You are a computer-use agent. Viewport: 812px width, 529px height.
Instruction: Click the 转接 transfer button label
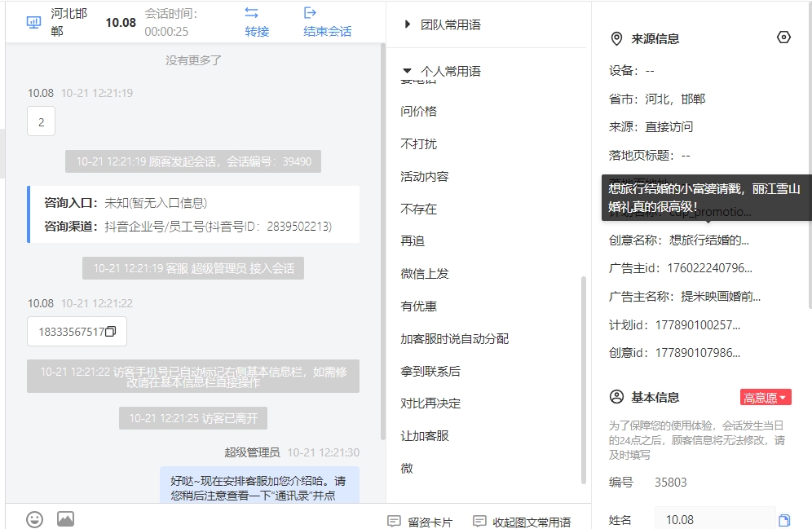point(257,32)
